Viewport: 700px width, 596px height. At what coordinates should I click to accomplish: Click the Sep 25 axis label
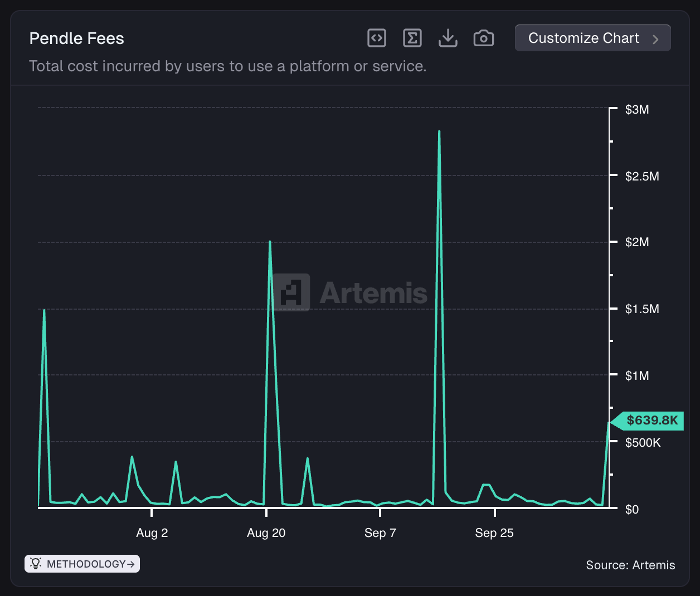point(494,533)
